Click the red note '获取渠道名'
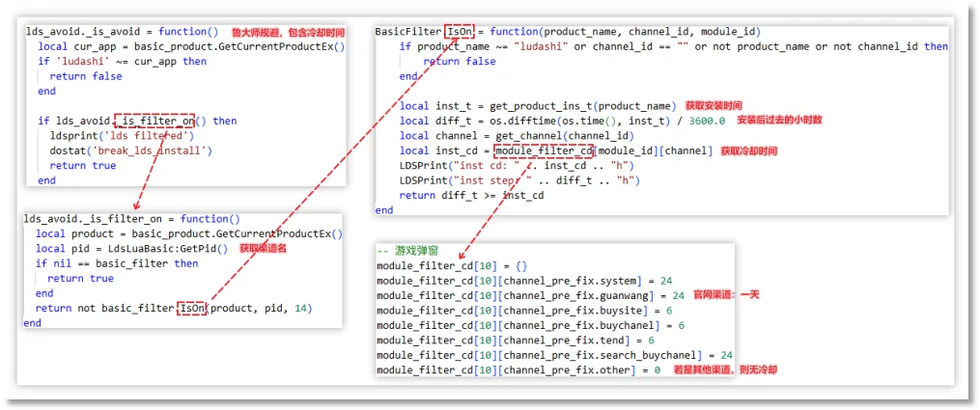Image resolution: width=980 pixels, height=410 pixels. point(262,249)
